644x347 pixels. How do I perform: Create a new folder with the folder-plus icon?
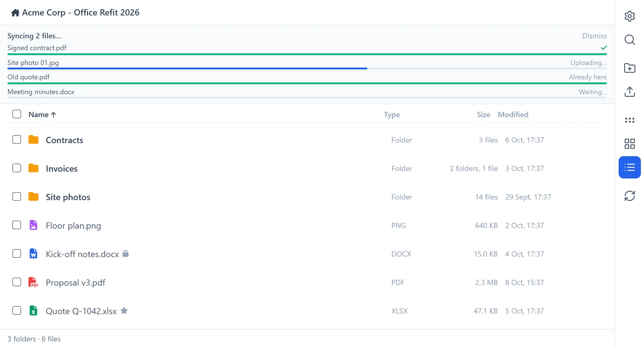(x=629, y=68)
